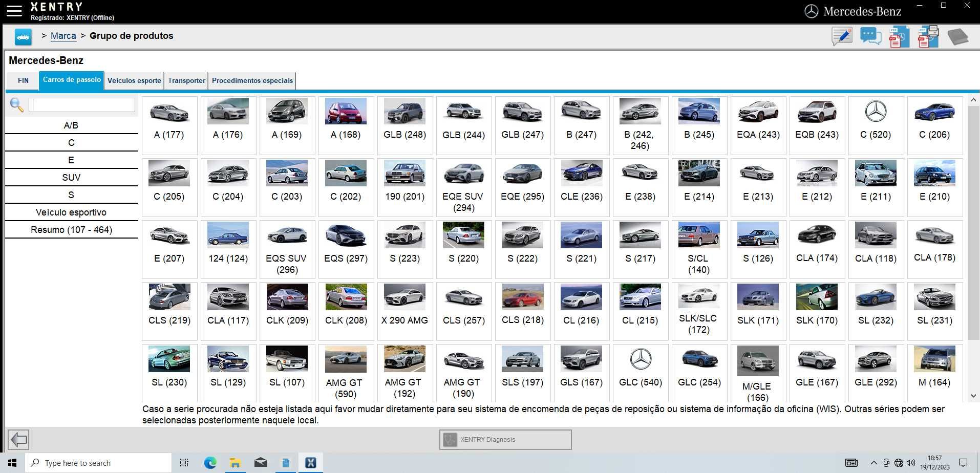Open Procedimentos especiais tab

tap(252, 80)
